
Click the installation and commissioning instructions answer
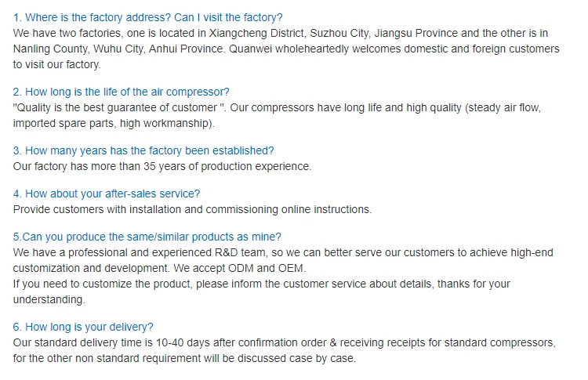click(192, 209)
